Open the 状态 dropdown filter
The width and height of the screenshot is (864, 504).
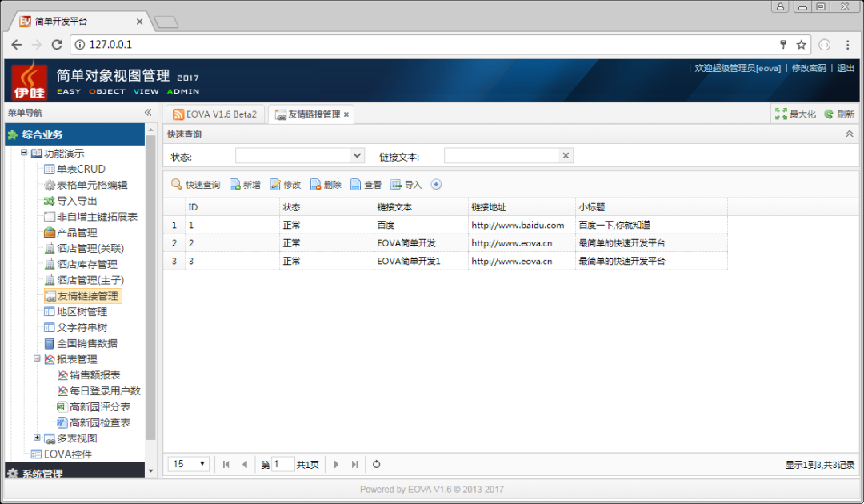click(357, 156)
